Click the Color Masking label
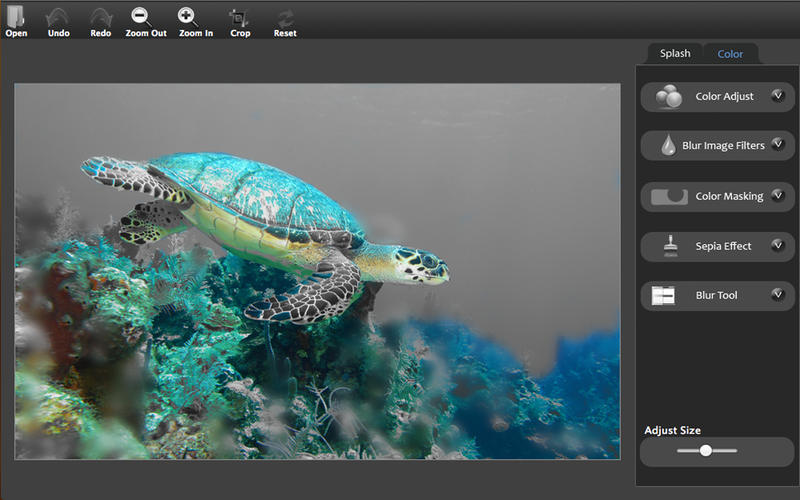Image resolution: width=800 pixels, height=500 pixels. tap(729, 197)
